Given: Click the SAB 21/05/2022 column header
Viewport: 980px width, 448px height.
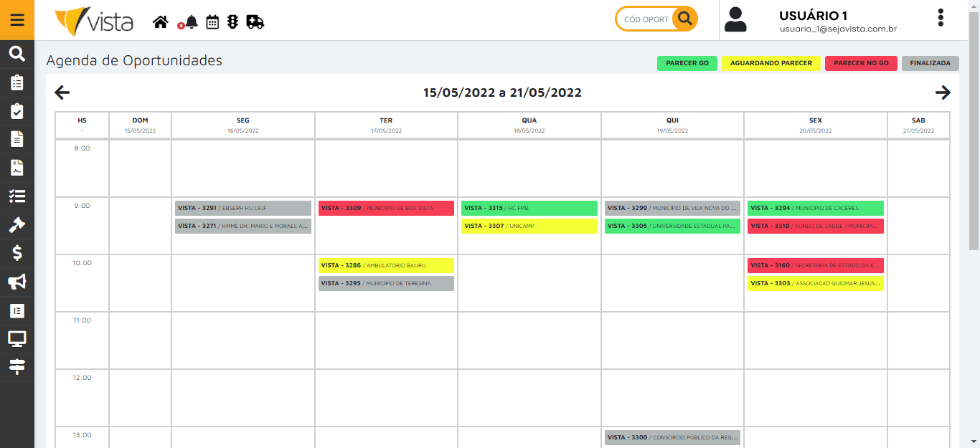Looking at the screenshot, I should (x=918, y=125).
